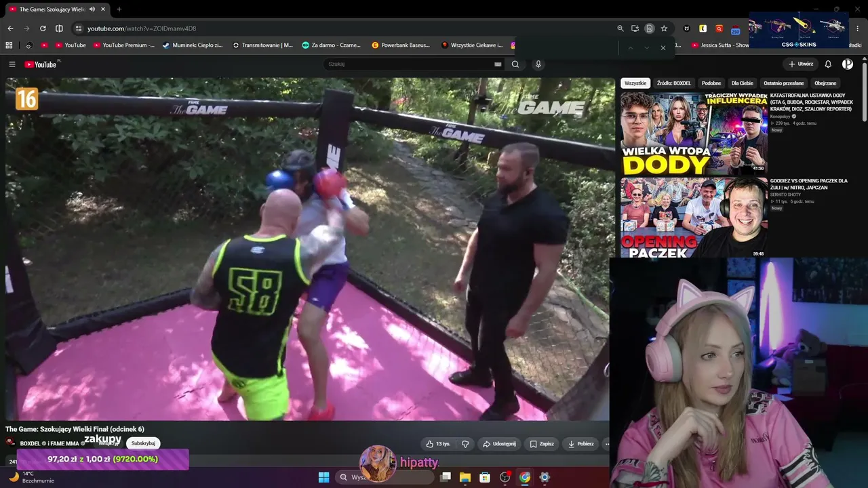Select the 'Wszystkie' filter chip
The width and height of the screenshot is (868, 488).
[635, 83]
